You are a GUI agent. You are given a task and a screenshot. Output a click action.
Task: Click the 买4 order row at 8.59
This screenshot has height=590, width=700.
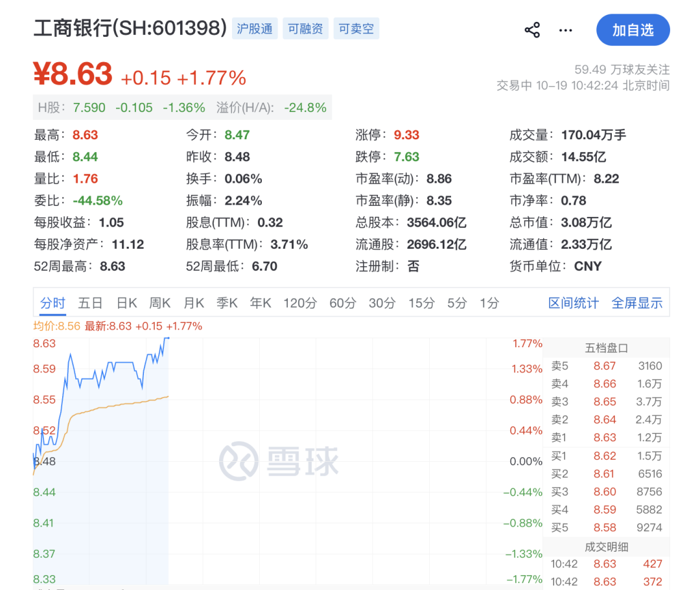coord(607,510)
